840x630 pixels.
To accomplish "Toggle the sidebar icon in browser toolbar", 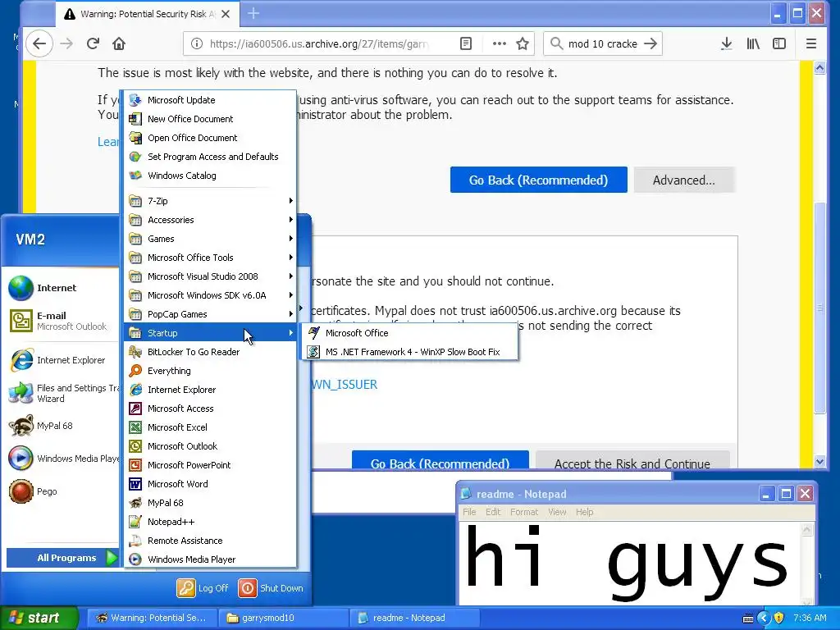I will click(779, 43).
